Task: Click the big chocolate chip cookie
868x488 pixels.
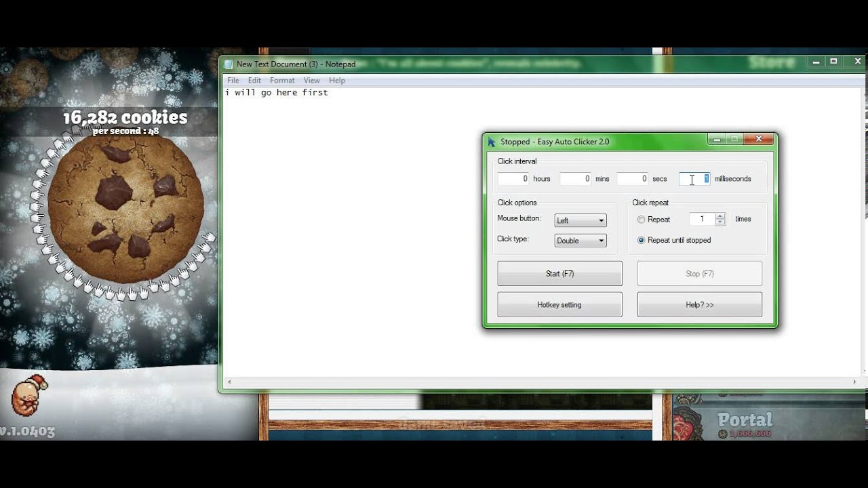Action: tap(126, 207)
